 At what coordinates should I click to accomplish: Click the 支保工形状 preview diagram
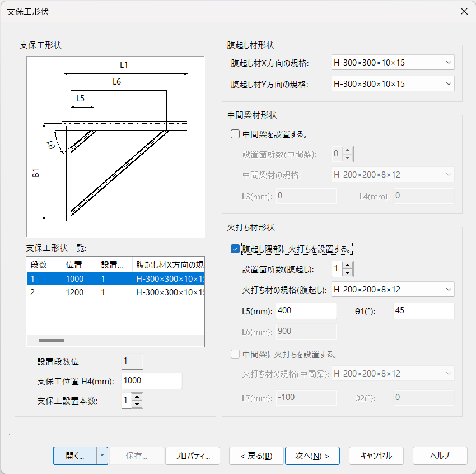115,147
